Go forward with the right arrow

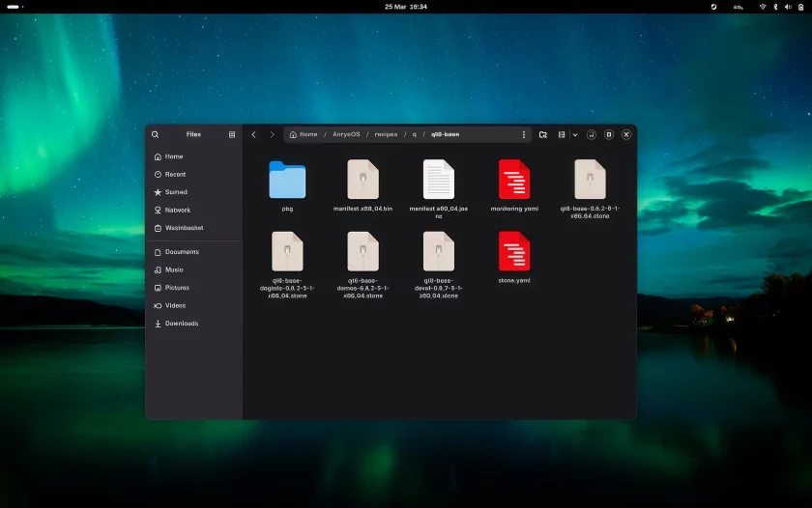272,134
